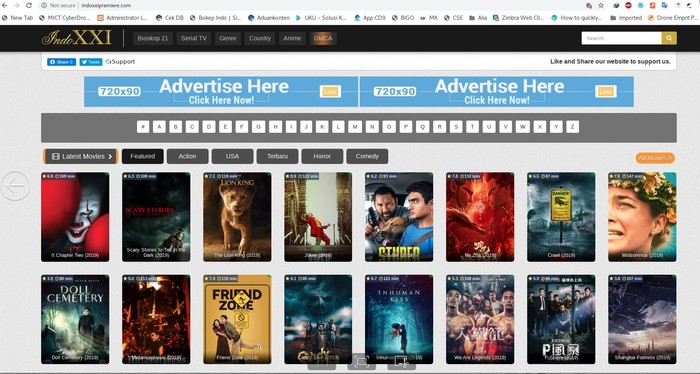Open the Country menu

point(260,38)
